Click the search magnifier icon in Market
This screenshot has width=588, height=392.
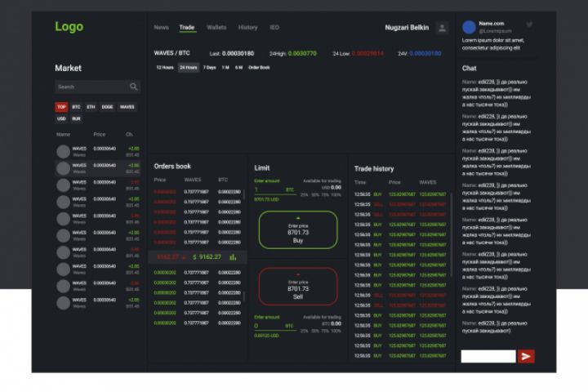pyautogui.click(x=133, y=87)
